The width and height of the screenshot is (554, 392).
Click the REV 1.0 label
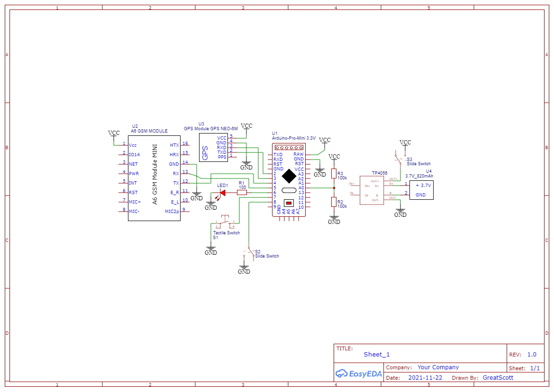click(525, 354)
